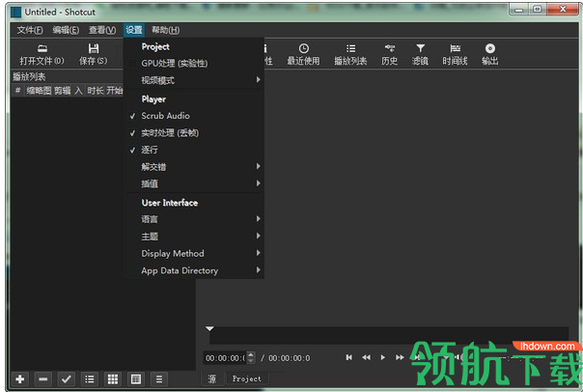This screenshot has height=392, width=583.
Task: Click the playlist checkmark update button
Action: (x=67, y=379)
